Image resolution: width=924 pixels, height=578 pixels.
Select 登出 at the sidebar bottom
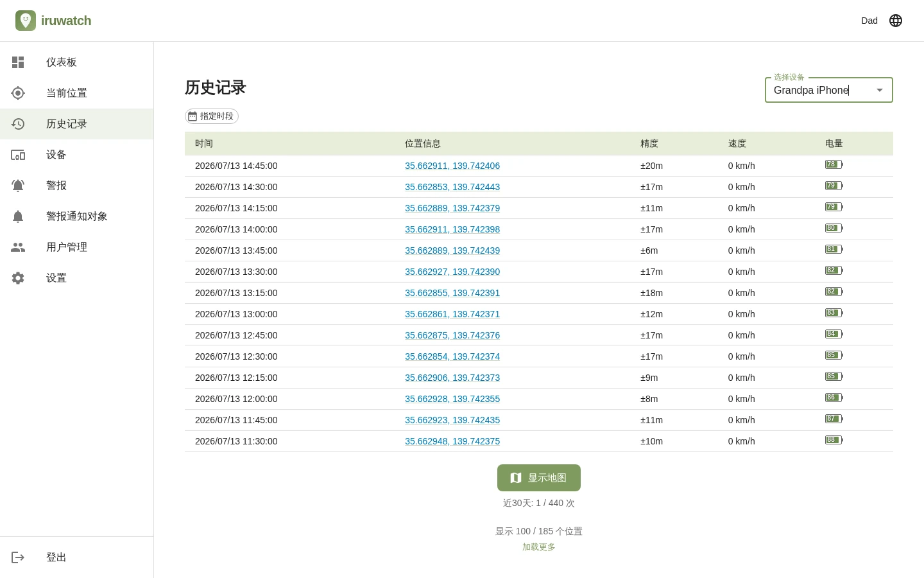coord(77,557)
